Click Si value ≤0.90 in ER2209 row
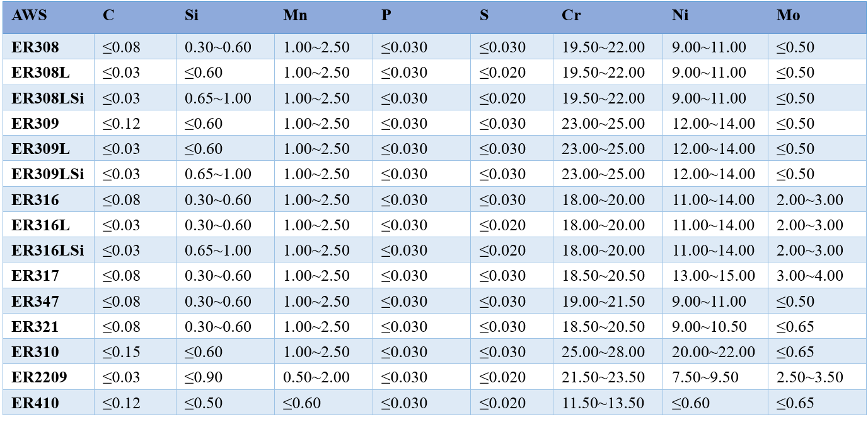868x424 pixels. pos(204,378)
